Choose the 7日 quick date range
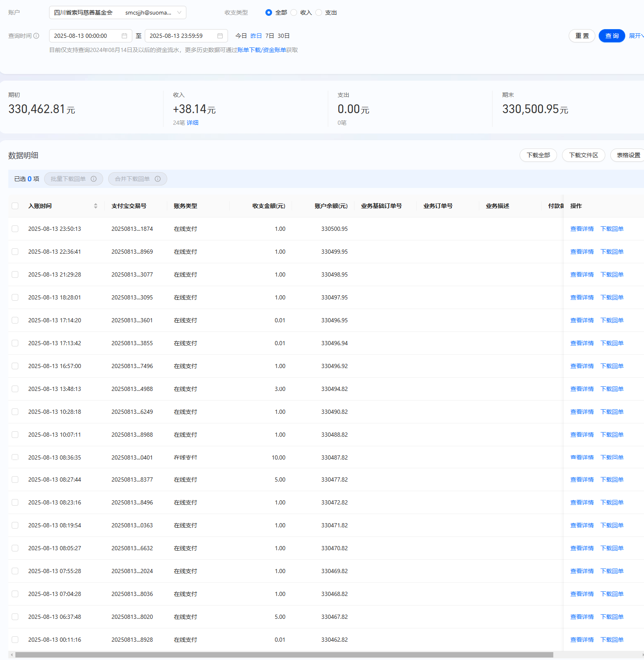This screenshot has height=660, width=644. 270,36
